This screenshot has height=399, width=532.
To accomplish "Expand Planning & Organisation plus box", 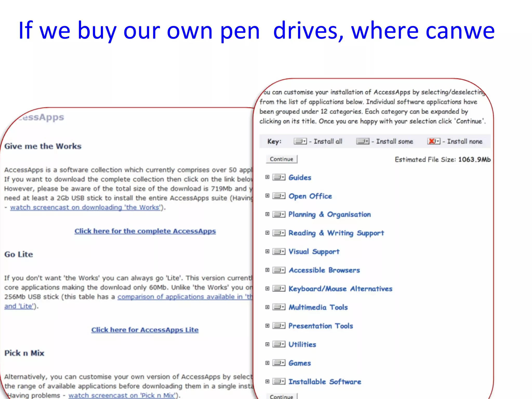I will 267,214.
